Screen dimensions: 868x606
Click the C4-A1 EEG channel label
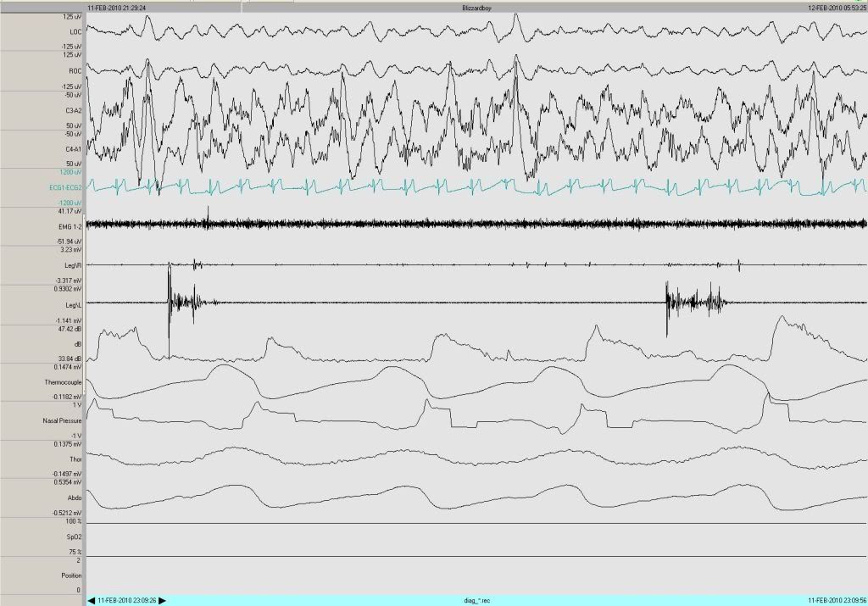(71, 149)
